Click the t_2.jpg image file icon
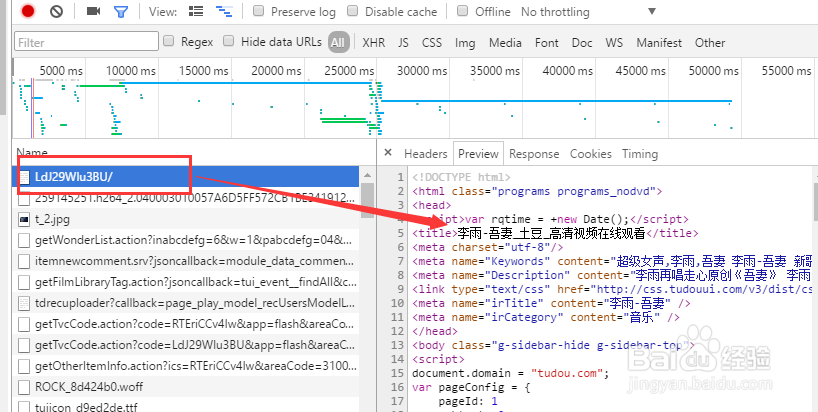This screenshot has height=412, width=818. coord(24,220)
